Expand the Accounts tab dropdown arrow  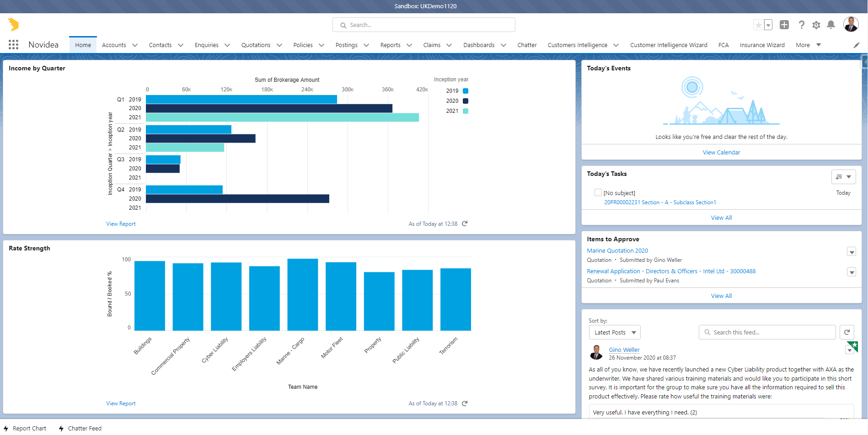(135, 45)
